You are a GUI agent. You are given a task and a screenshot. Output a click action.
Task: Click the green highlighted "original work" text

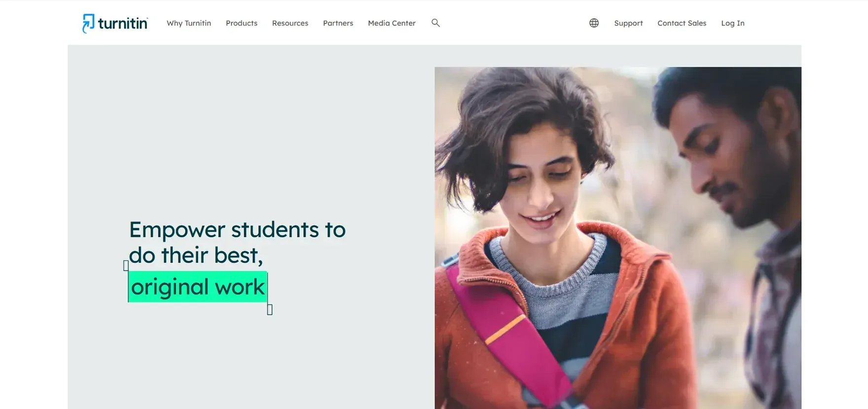198,287
